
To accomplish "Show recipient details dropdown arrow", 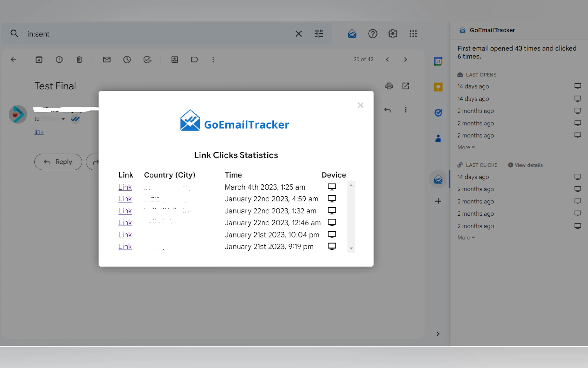I will (63, 119).
